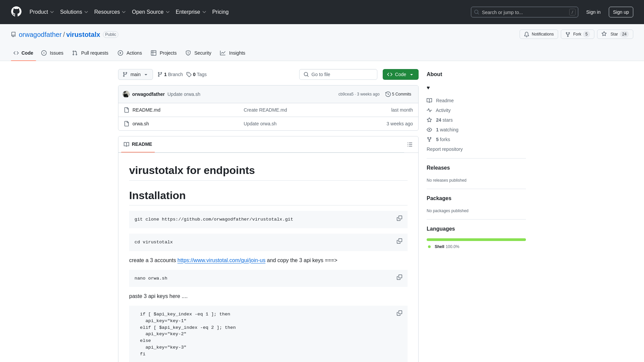Click the search magnifier icon
This screenshot has height=362, width=644.
477,12
